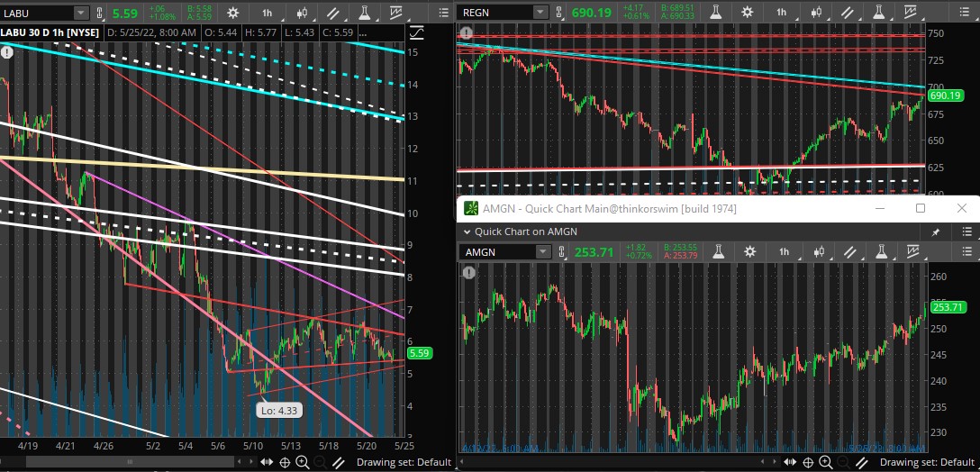Expand the LABU symbol dropdown

(81, 13)
